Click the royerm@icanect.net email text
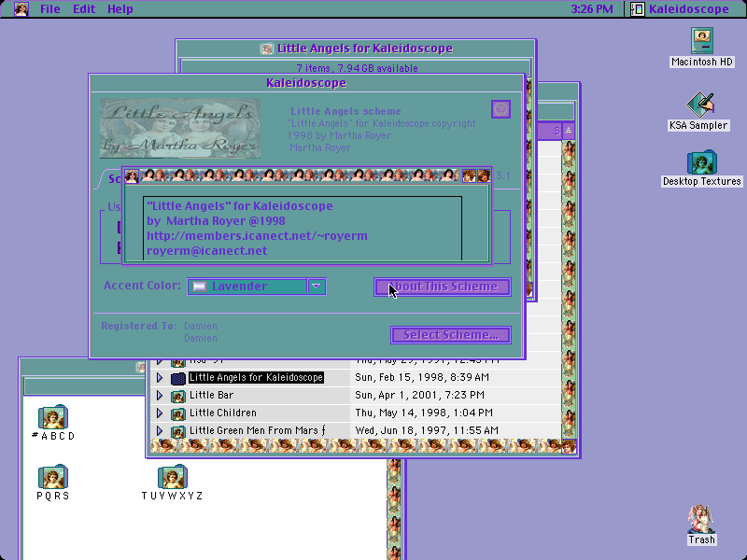Viewport: 747px width, 560px height. (206, 250)
